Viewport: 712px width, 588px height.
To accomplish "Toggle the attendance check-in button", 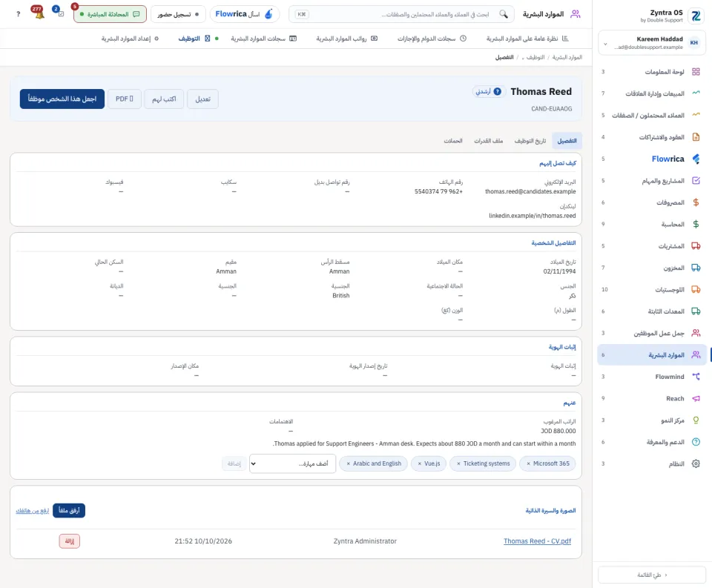I will (x=178, y=14).
